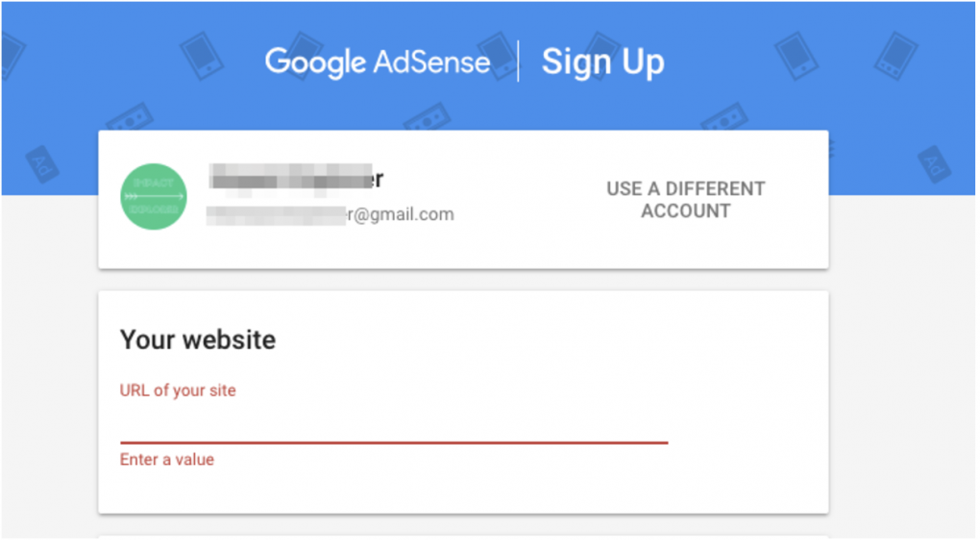Click the cash icon above the account name

tap(428, 117)
